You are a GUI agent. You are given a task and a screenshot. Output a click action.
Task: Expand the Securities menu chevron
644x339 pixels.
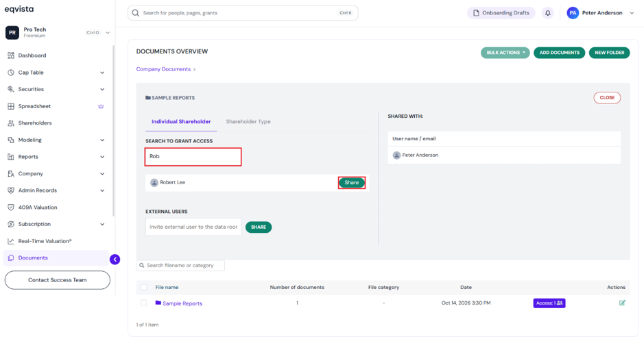pyautogui.click(x=102, y=89)
